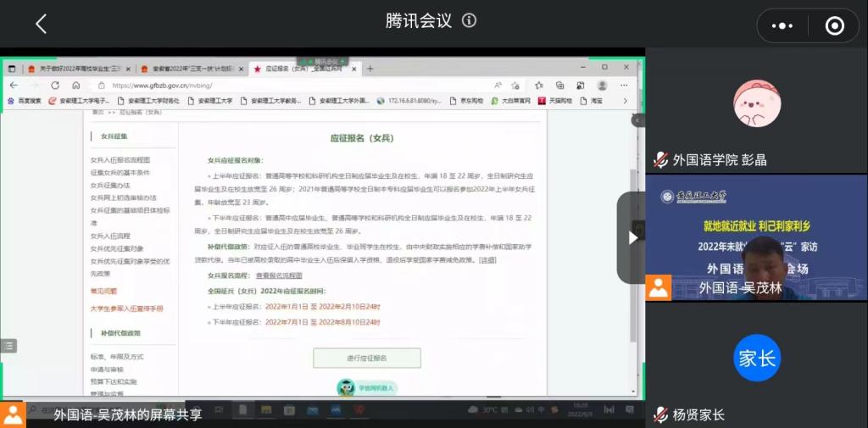
Task: Expand the bookmarks bar overflow chevron
Action: click(x=626, y=101)
